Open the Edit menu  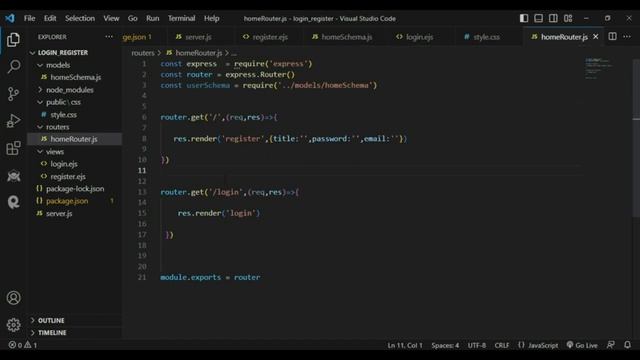click(50, 18)
